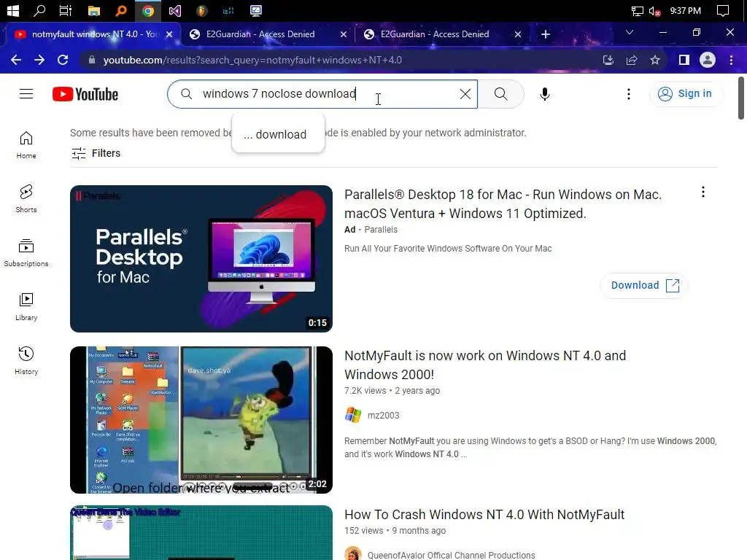The width and height of the screenshot is (747, 560).
Task: Open Library from the sidebar
Action: (x=26, y=307)
